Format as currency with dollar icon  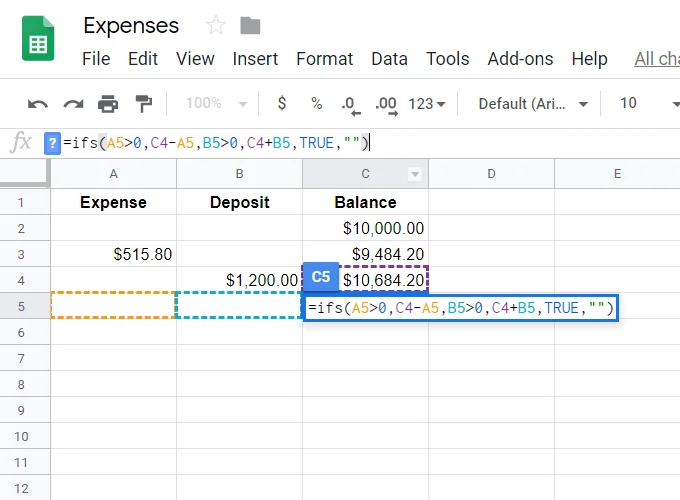point(282,103)
